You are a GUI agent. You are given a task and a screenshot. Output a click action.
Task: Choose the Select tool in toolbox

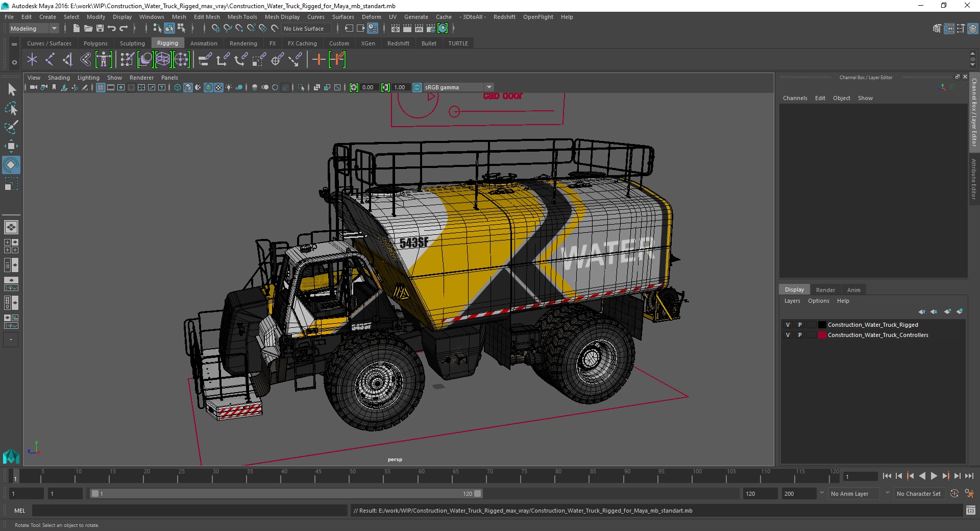11,90
